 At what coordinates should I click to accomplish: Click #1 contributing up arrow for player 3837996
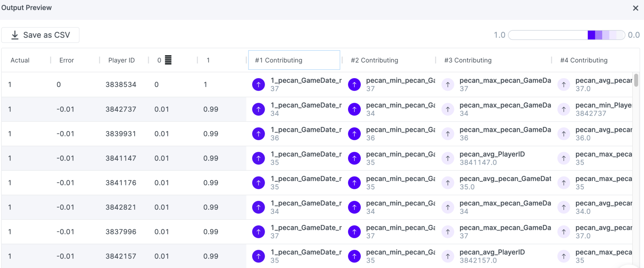click(x=258, y=232)
